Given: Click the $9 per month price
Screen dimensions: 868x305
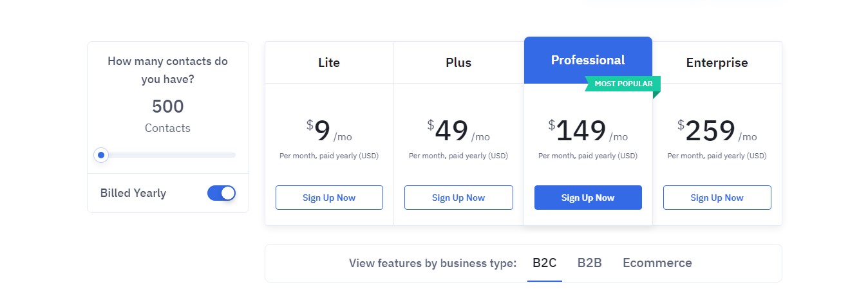Looking at the screenshot, I should click(x=329, y=131).
